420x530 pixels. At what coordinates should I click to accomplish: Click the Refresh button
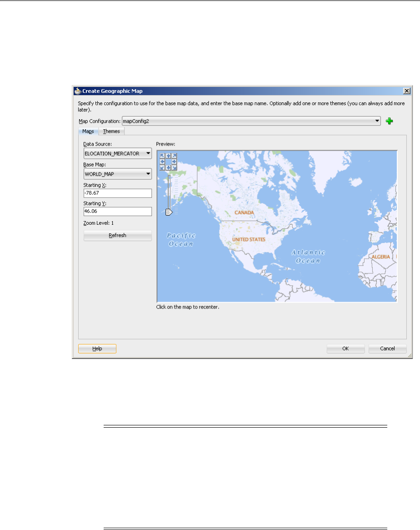[117, 235]
